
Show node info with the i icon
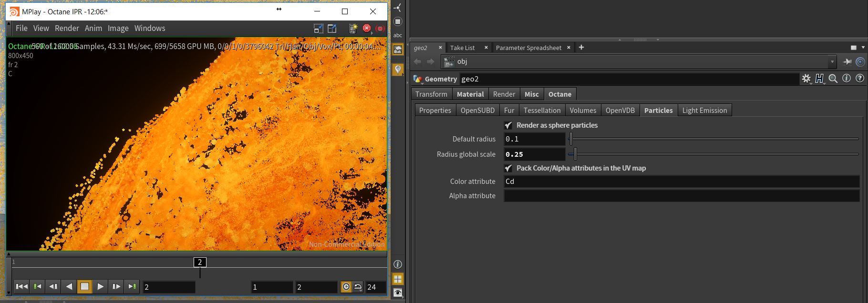point(847,79)
